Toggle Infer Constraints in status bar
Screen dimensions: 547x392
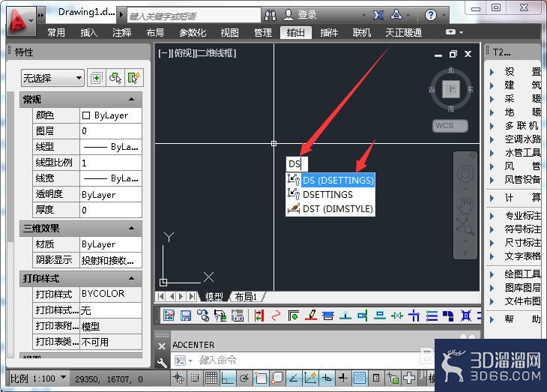pos(178,378)
